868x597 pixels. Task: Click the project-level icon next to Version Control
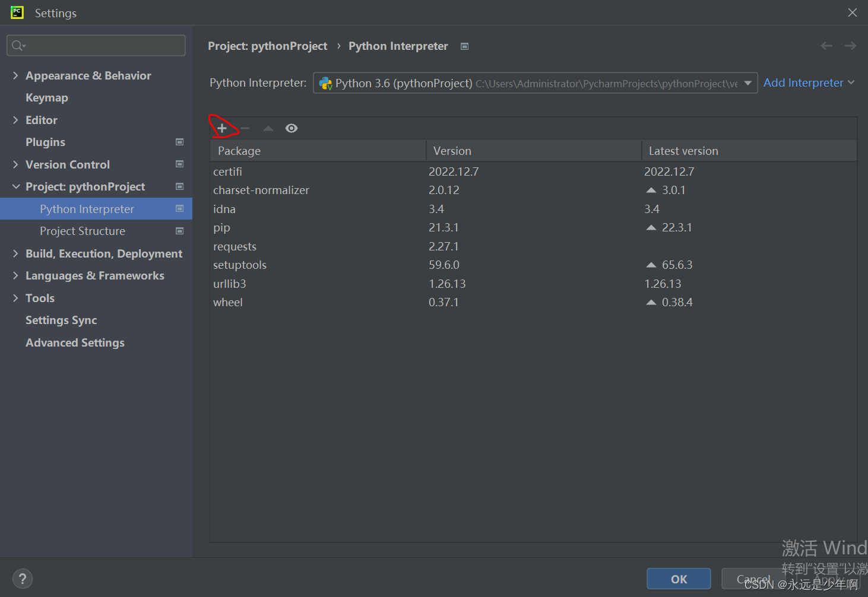(180, 164)
